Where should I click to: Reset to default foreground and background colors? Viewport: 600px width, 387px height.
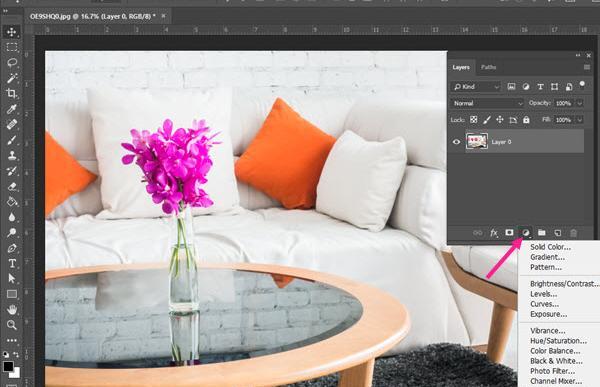click(6, 354)
